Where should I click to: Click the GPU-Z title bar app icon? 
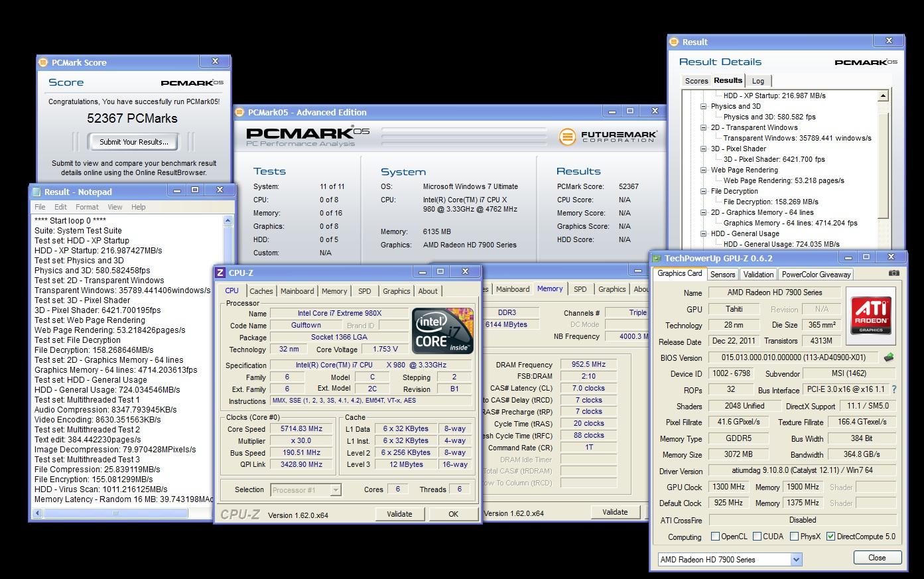(657, 258)
